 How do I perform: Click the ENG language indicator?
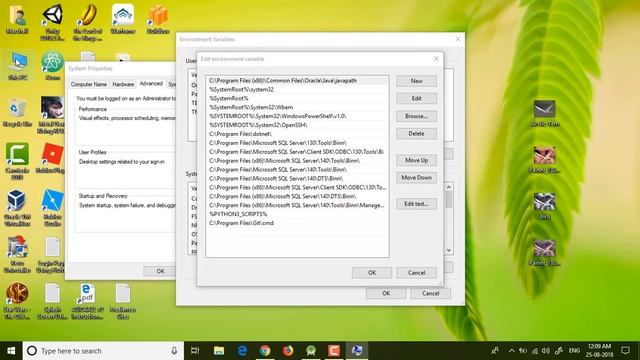(574, 351)
